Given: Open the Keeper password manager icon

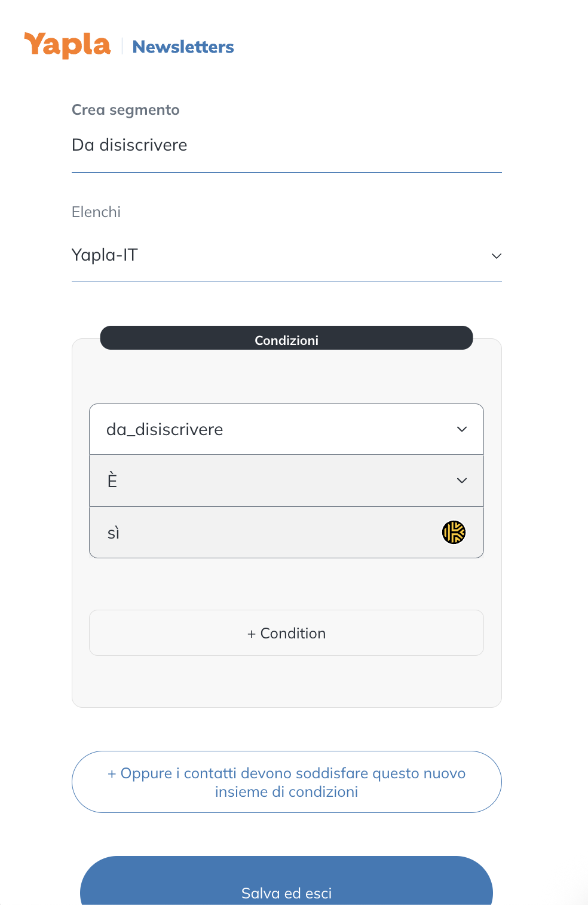Looking at the screenshot, I should point(454,532).
